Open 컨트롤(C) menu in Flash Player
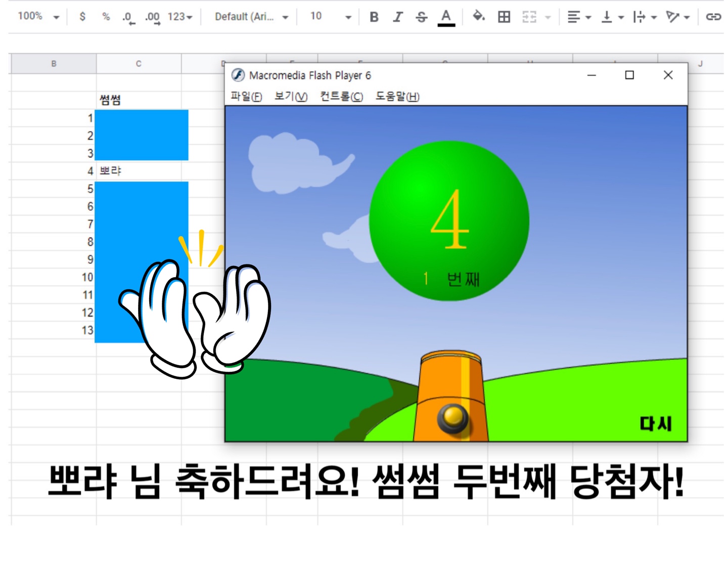728x579 pixels. tap(341, 96)
